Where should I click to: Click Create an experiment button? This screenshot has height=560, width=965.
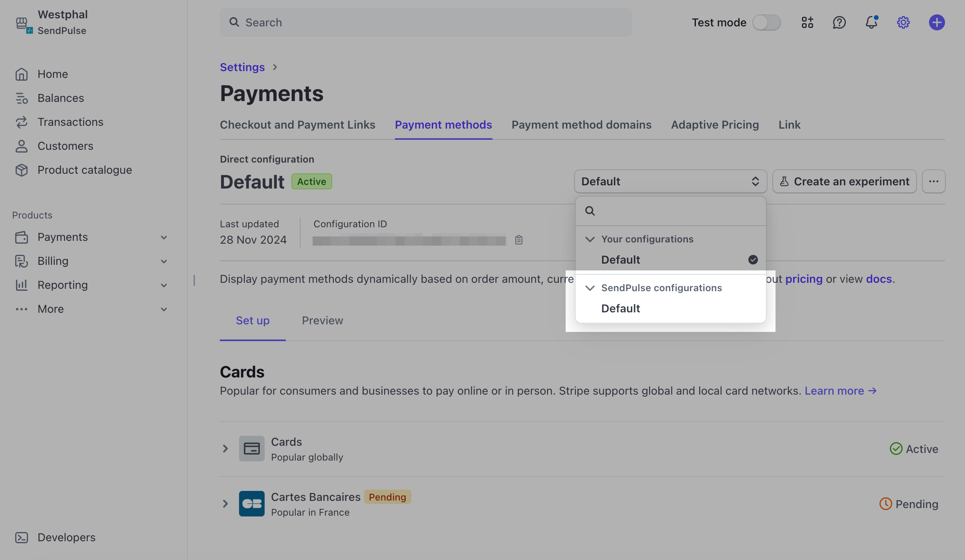(844, 181)
